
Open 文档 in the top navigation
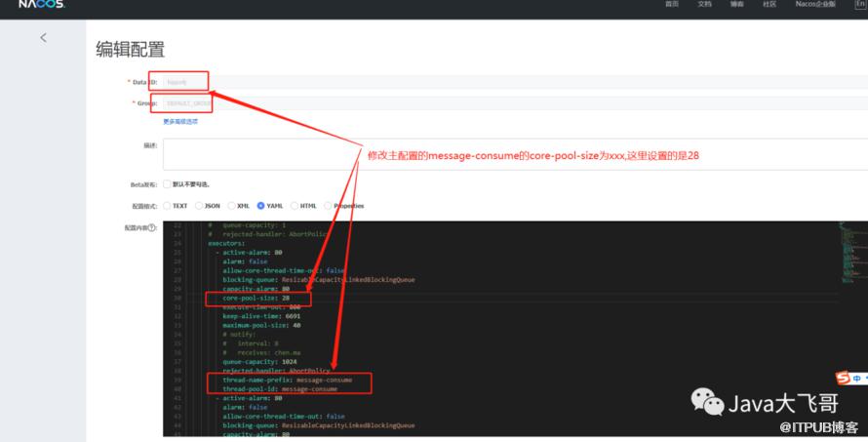(704, 4)
